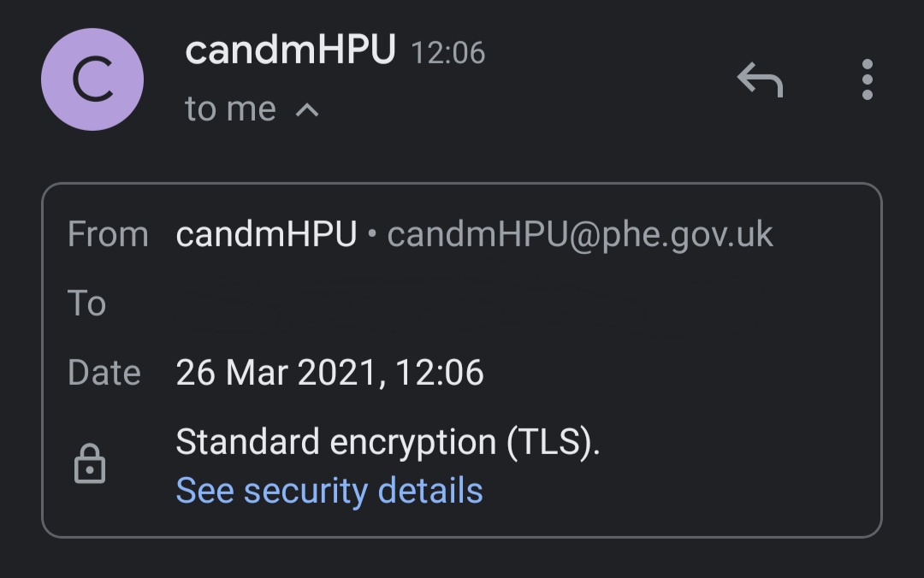
Task: Select the candmHPU@phe.gov.uk email address
Action: point(580,234)
